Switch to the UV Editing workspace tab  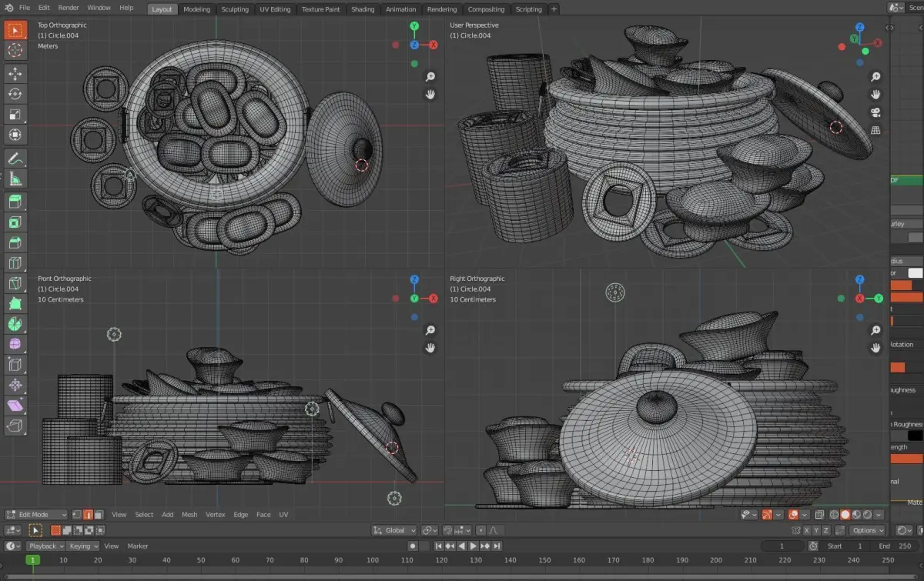point(275,9)
